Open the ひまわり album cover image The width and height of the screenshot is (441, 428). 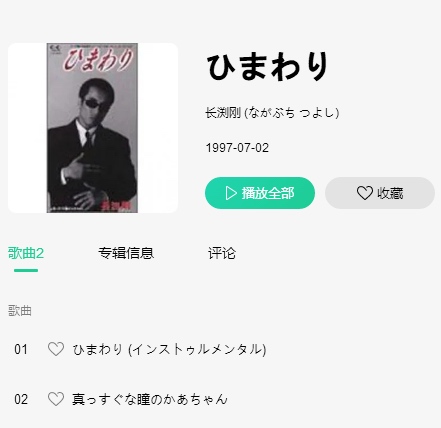(x=93, y=128)
